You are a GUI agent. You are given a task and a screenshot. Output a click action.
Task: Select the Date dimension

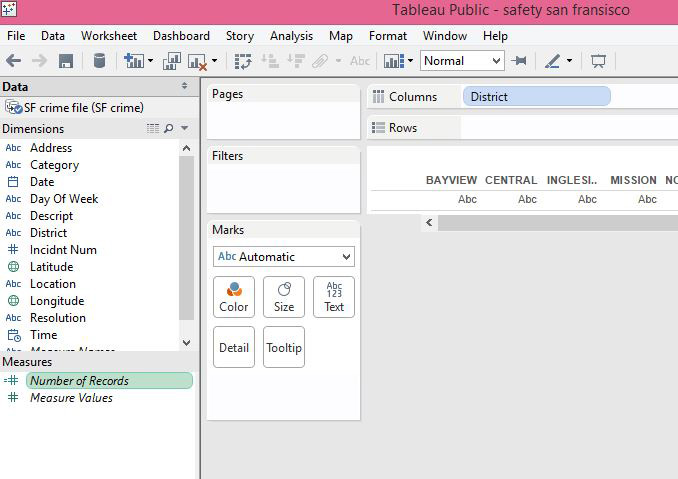(42, 182)
